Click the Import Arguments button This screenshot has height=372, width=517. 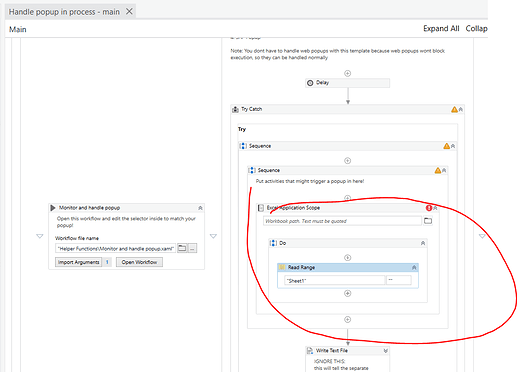79,262
